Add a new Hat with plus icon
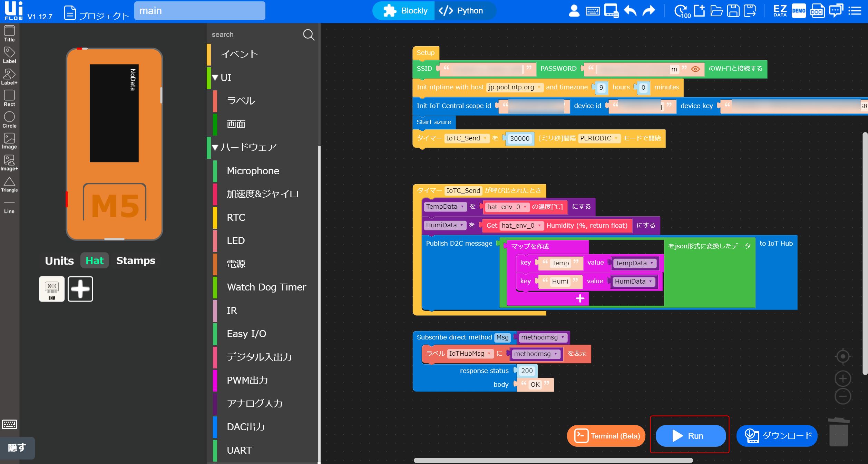The width and height of the screenshot is (868, 464). tap(80, 289)
